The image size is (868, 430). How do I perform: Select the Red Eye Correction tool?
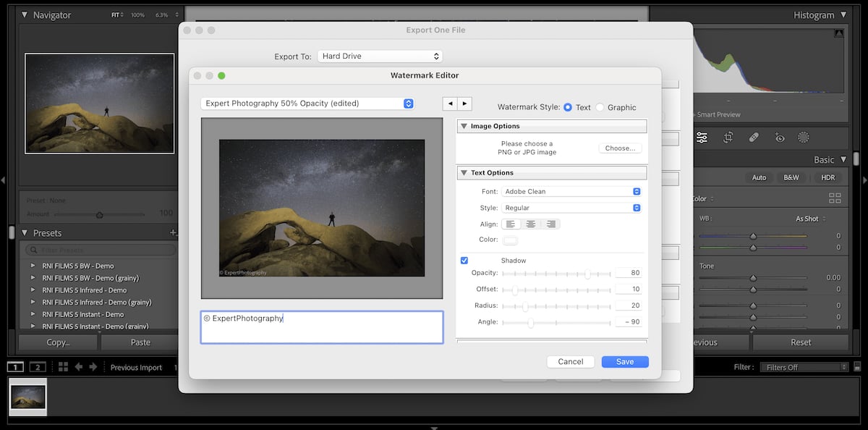[x=780, y=137]
